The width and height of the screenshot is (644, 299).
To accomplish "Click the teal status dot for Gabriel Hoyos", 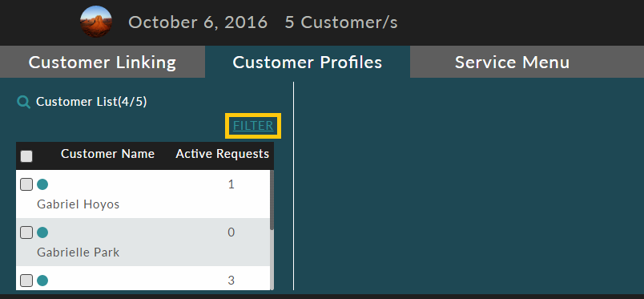I will click(x=42, y=184).
